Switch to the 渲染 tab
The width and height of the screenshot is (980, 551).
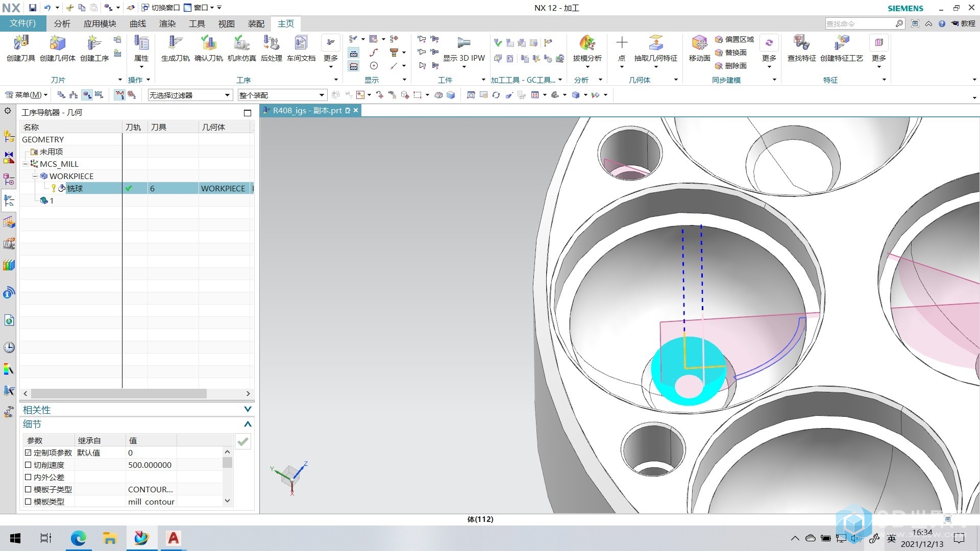167,23
